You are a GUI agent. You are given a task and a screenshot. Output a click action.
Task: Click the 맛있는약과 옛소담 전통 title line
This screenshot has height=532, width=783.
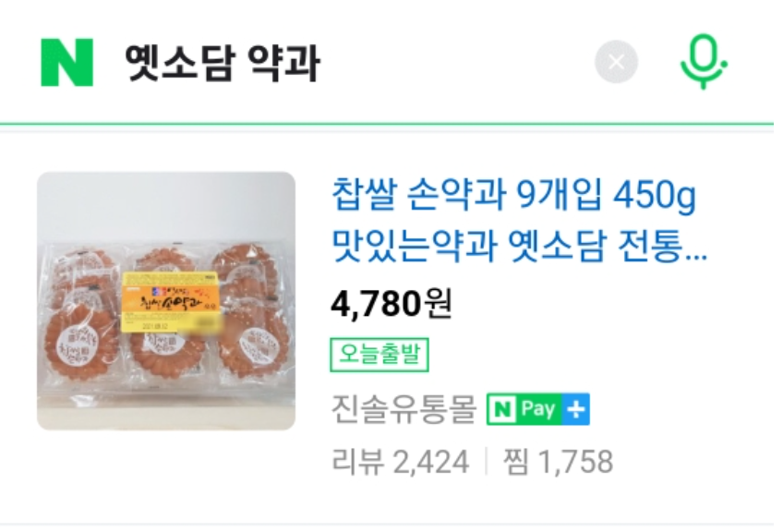(519, 246)
